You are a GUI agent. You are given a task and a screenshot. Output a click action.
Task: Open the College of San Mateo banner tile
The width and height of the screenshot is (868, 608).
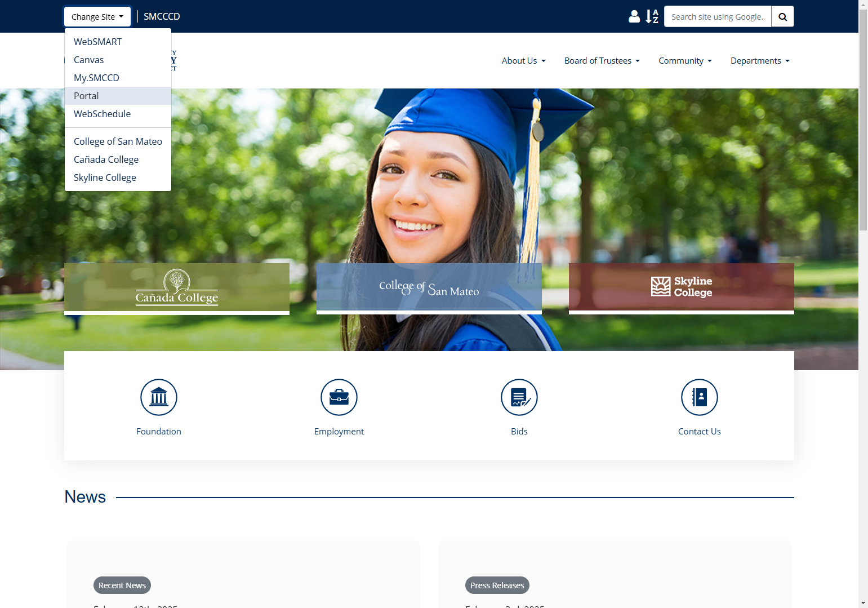point(429,289)
